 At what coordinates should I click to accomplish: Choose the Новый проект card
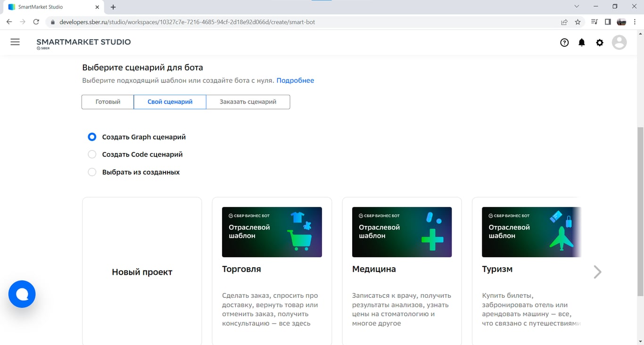tap(142, 271)
